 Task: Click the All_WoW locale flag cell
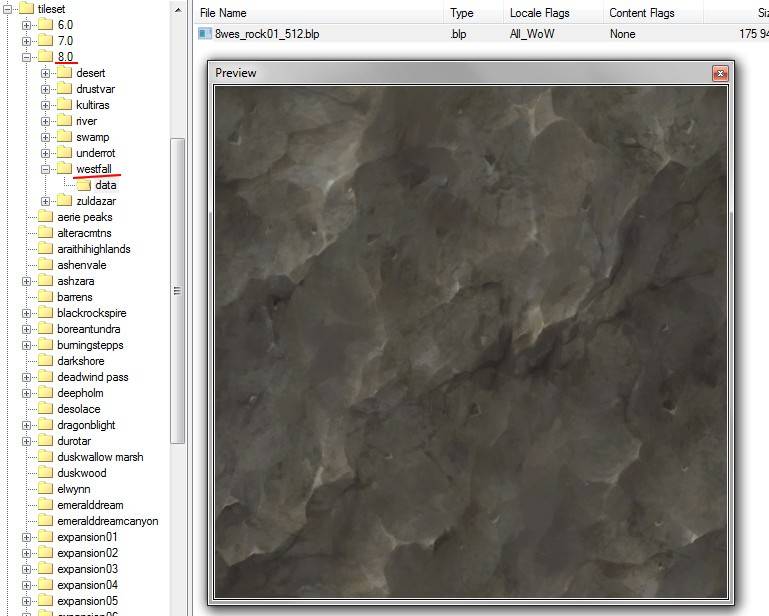pyautogui.click(x=532, y=34)
